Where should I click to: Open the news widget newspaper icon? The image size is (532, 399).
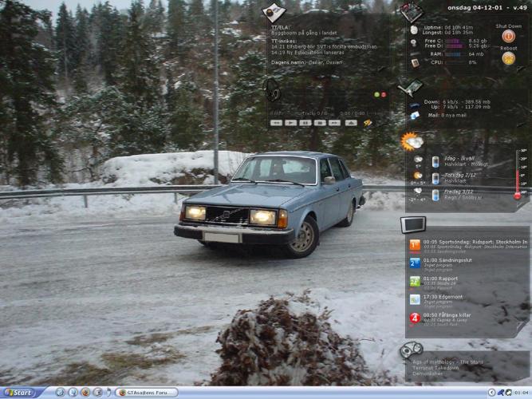pyautogui.click(x=274, y=12)
